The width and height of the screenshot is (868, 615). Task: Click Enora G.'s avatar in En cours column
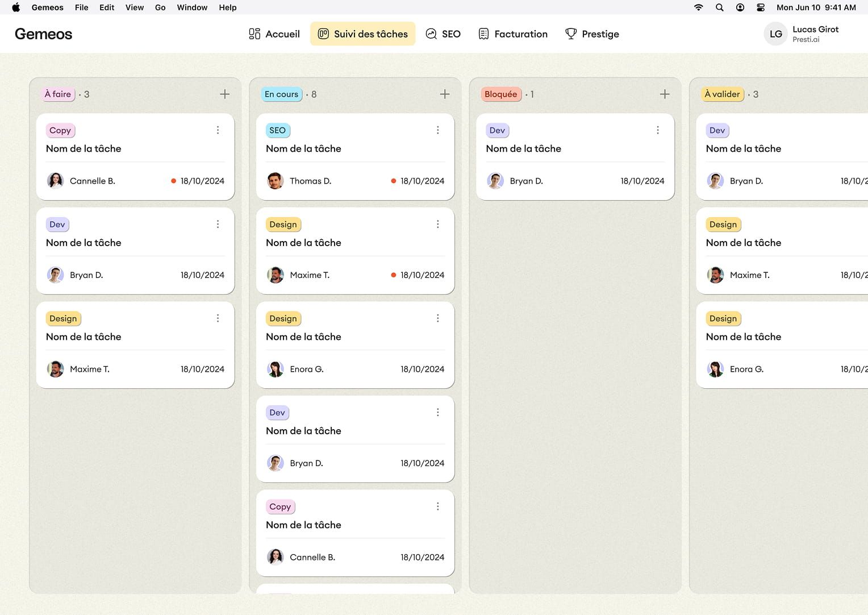tap(276, 369)
